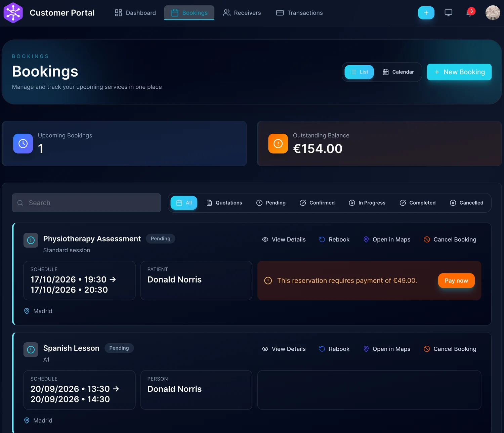The height and width of the screenshot is (433, 504).
Task: Click the Physiotherapy Assessment status icon
Action: pyautogui.click(x=31, y=240)
